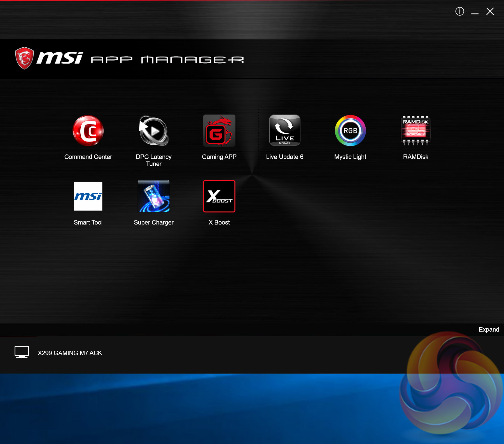Launch DPC Latency Tuner icon
Image resolution: width=504 pixels, height=444 pixels.
(154, 131)
